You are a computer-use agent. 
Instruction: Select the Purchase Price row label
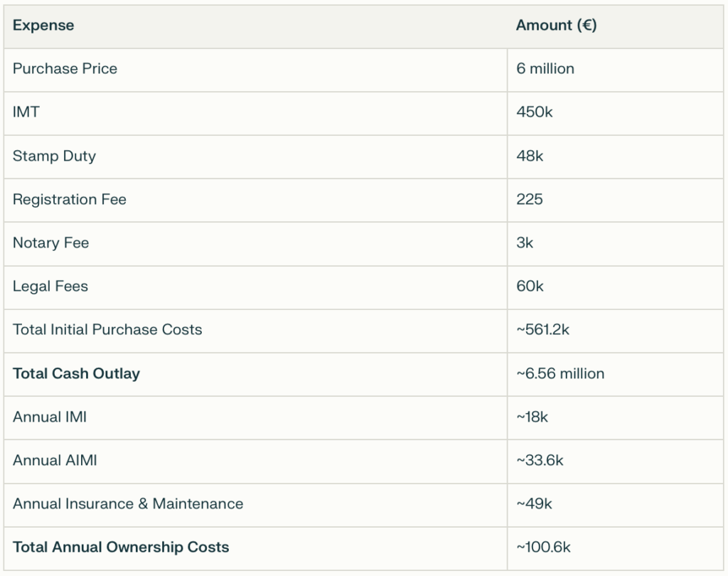(64, 69)
